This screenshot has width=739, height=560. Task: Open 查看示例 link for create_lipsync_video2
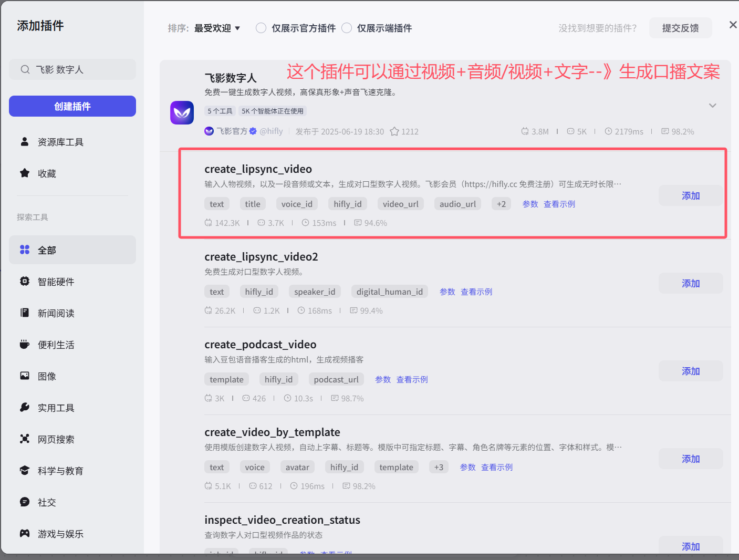point(476,292)
